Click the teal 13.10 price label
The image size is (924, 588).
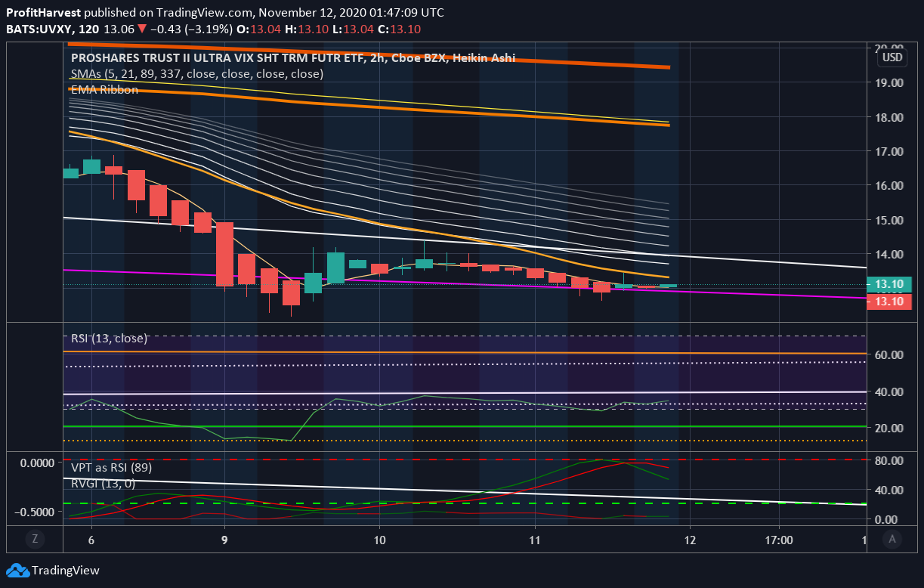click(890, 285)
